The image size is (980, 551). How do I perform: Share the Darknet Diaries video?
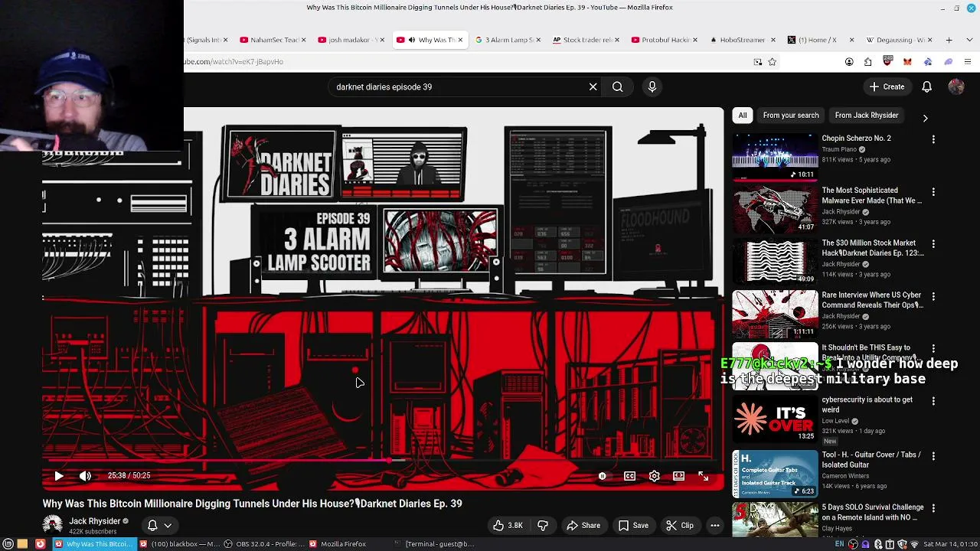pyautogui.click(x=583, y=526)
